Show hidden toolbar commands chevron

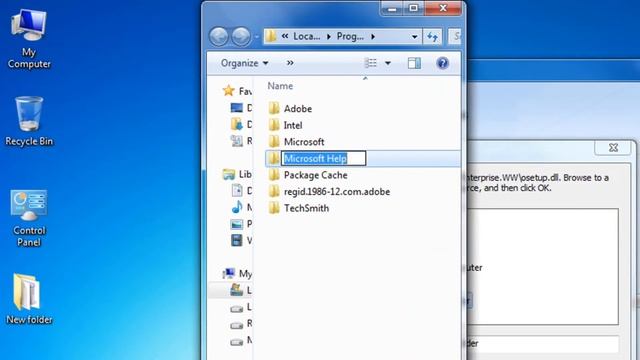(290, 63)
